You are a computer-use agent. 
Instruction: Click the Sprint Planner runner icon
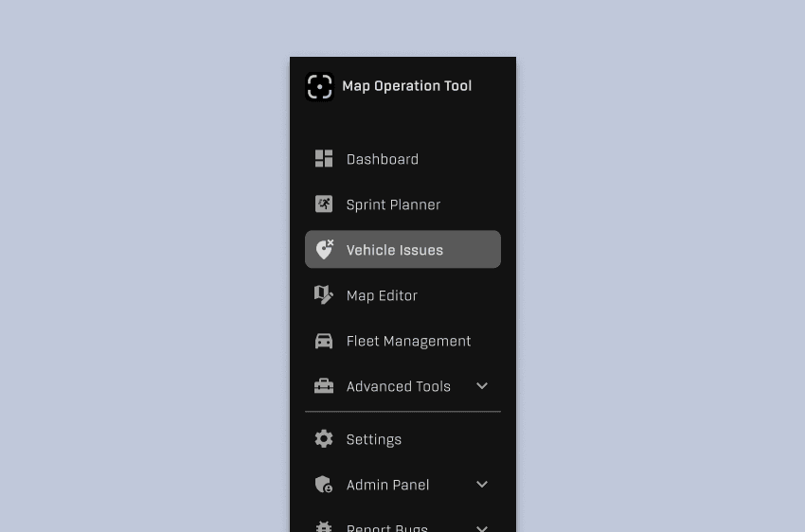pos(324,204)
